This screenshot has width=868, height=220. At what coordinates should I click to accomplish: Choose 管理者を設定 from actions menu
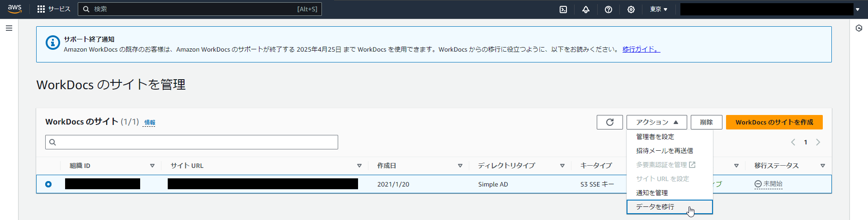click(670, 137)
